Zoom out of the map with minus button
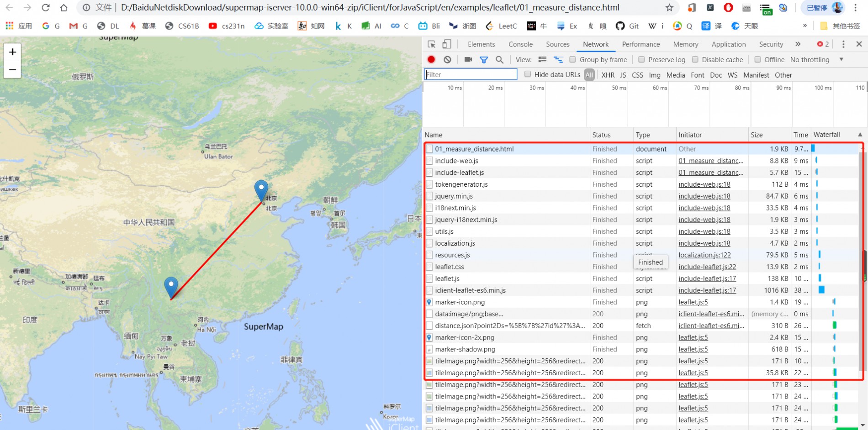Image resolution: width=868 pixels, height=430 pixels. tap(12, 70)
